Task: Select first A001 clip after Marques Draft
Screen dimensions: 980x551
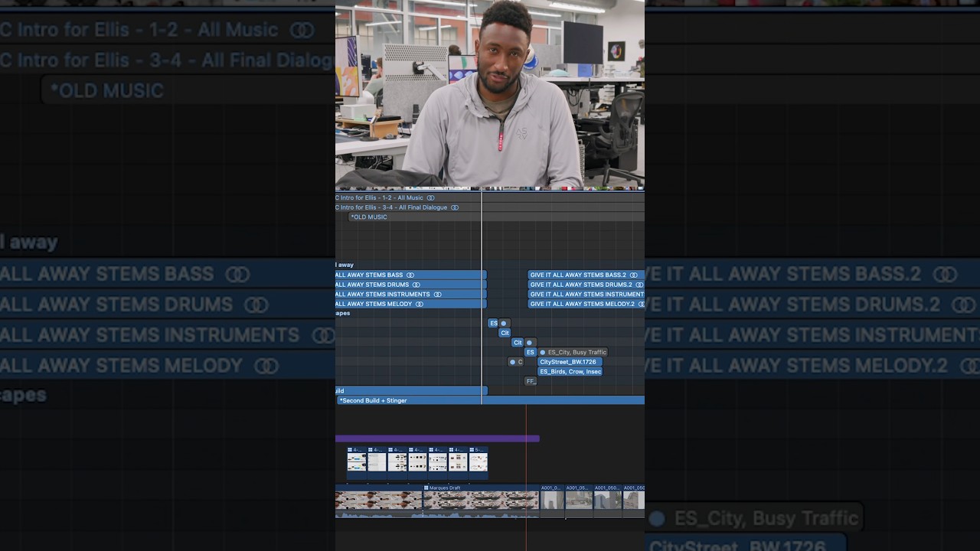Action: pyautogui.click(x=552, y=500)
